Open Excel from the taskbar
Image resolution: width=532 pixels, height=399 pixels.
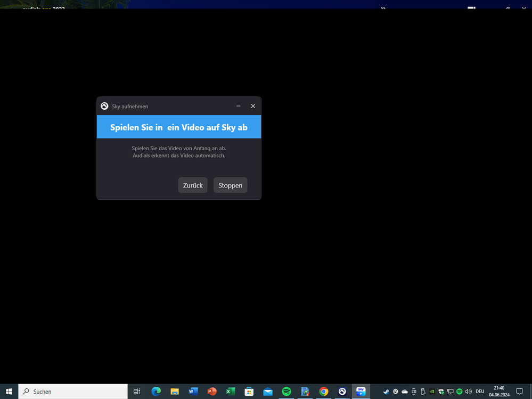(x=231, y=392)
